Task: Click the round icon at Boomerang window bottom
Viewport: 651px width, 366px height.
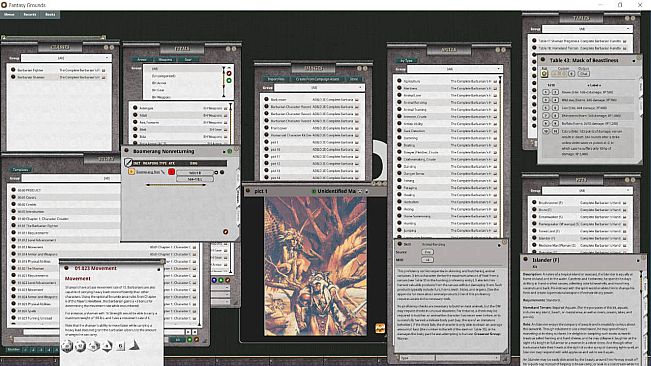Action: [x=225, y=232]
